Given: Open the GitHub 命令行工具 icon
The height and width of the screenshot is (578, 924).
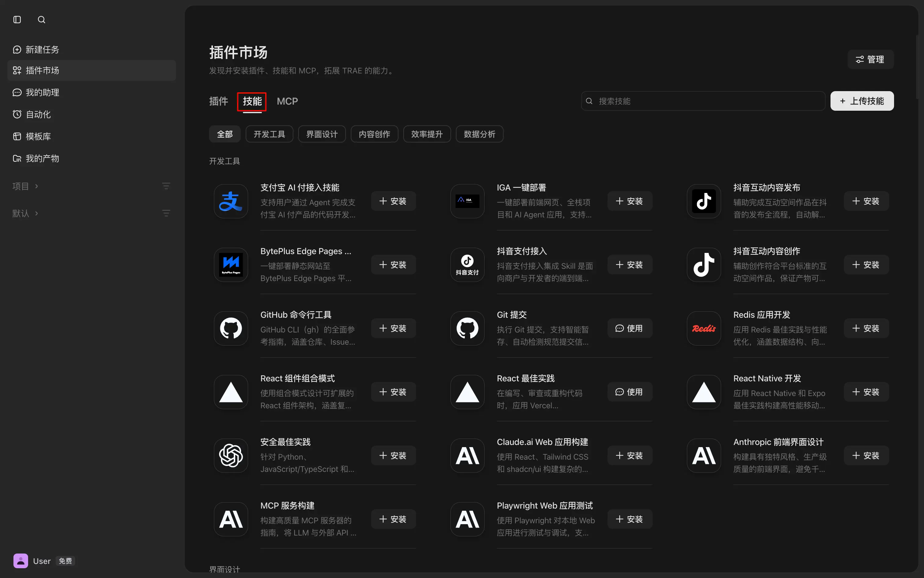Looking at the screenshot, I should (x=231, y=328).
